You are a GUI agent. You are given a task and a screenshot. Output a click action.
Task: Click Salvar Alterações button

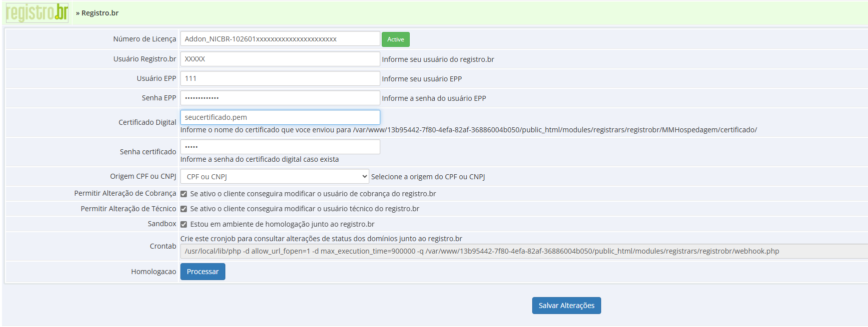point(566,306)
